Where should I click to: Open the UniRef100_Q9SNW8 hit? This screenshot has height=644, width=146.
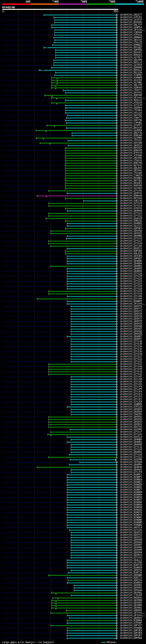tap(131, 575)
